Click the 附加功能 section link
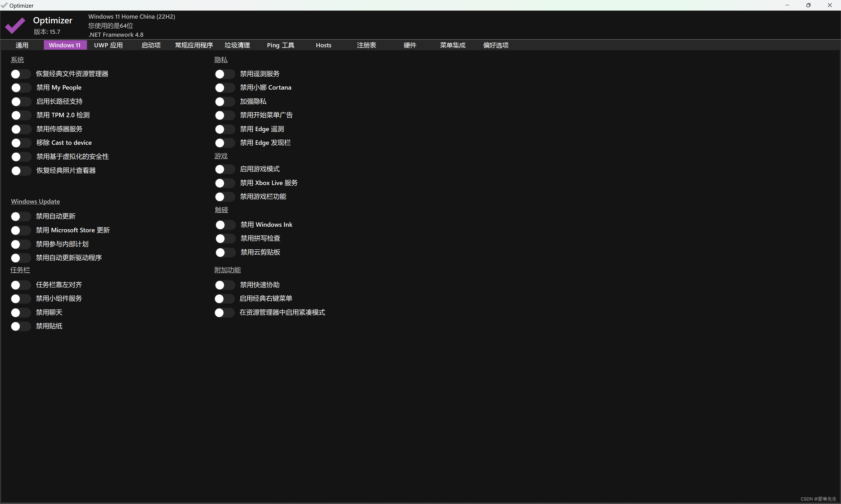Image resolution: width=841 pixels, height=504 pixels. (228, 270)
